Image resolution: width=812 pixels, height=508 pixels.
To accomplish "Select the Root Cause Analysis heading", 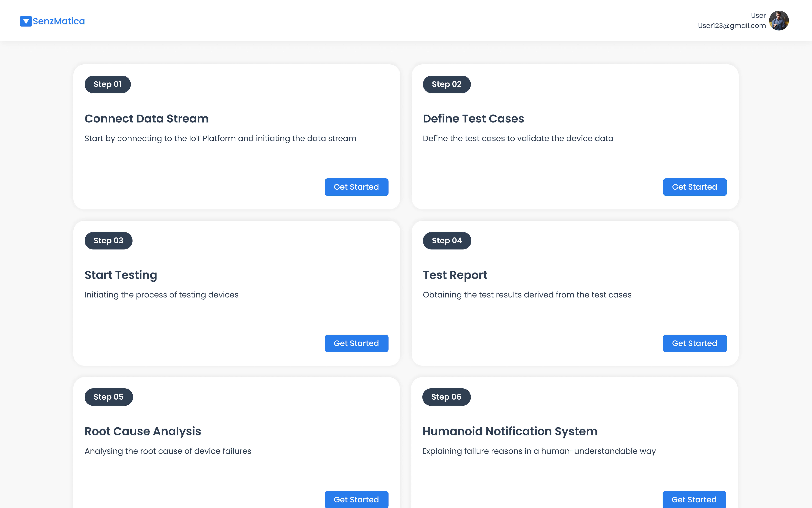I will [x=143, y=431].
